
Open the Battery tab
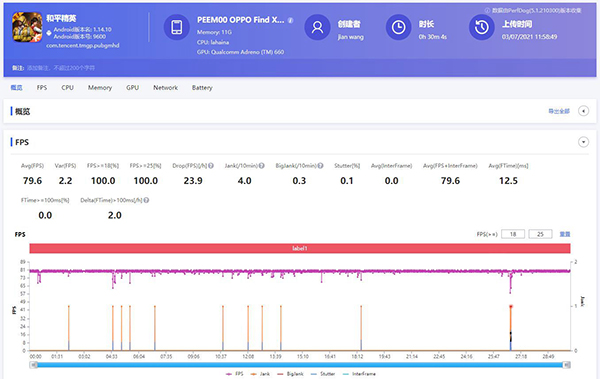point(202,88)
